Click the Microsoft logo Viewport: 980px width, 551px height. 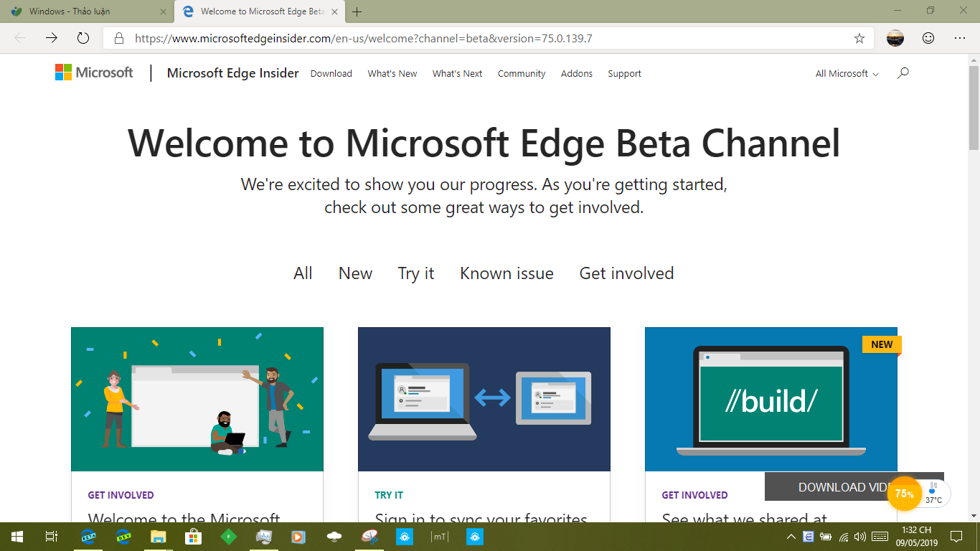click(94, 72)
